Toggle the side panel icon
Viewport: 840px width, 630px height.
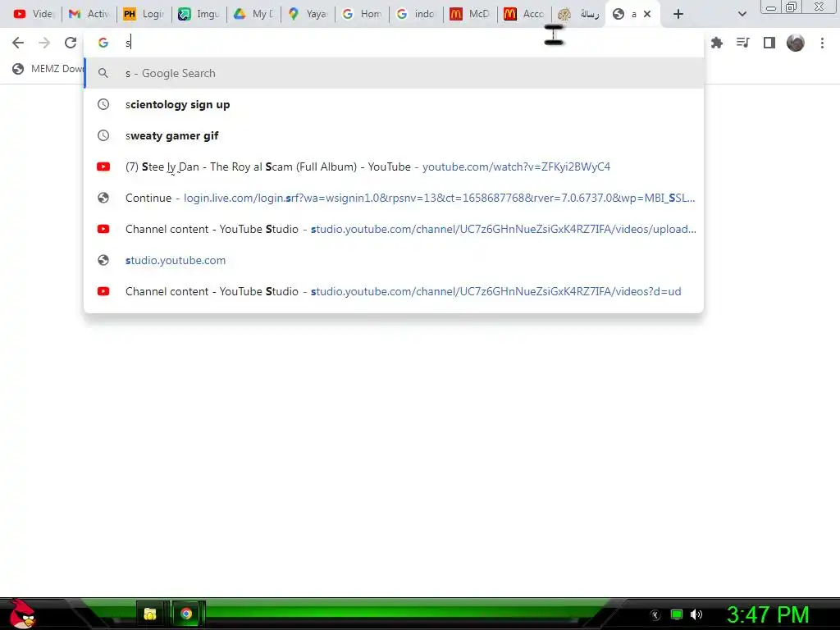(x=769, y=43)
